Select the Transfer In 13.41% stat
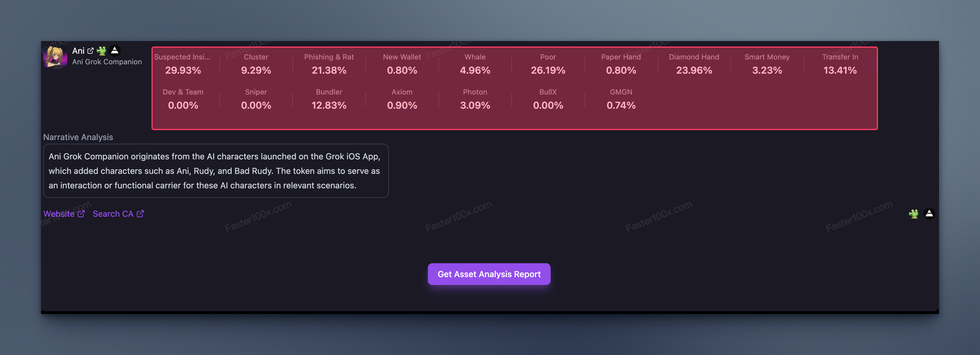Viewport: 980px width, 355px height. point(840,64)
